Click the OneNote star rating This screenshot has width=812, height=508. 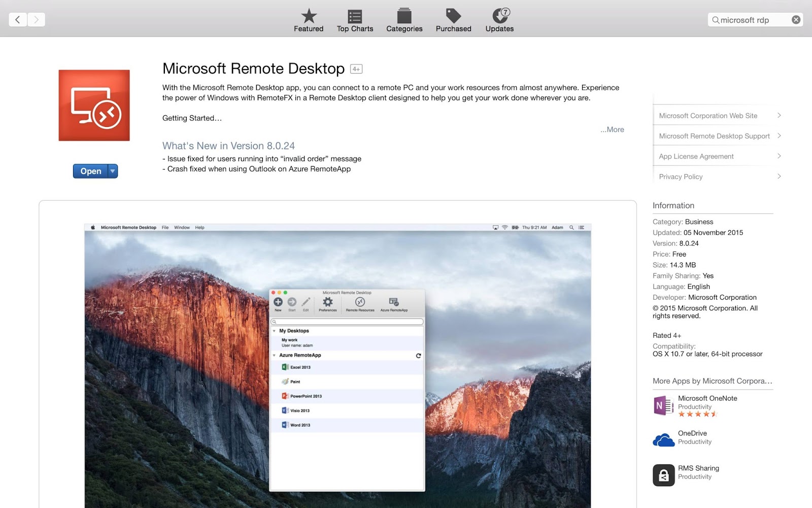point(697,414)
